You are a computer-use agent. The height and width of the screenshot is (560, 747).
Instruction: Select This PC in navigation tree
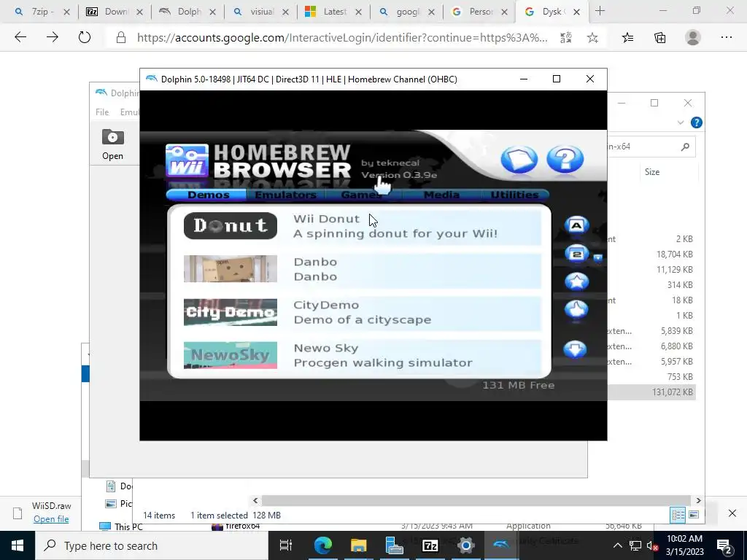click(120, 526)
